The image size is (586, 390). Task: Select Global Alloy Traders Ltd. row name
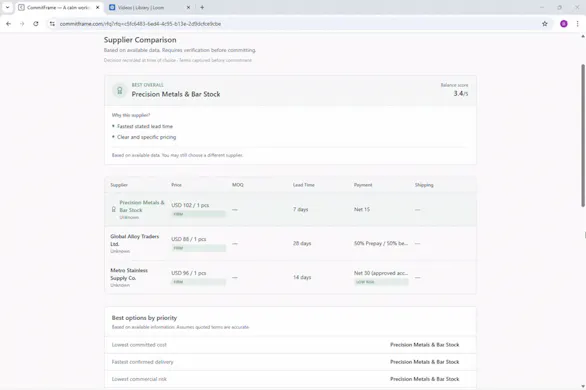(135, 240)
